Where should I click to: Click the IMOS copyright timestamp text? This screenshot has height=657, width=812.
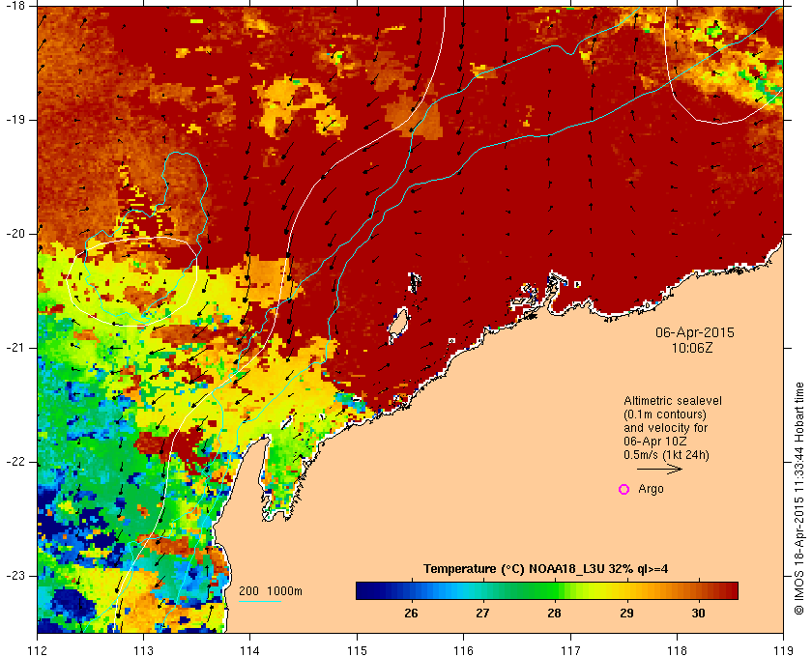tap(799, 499)
